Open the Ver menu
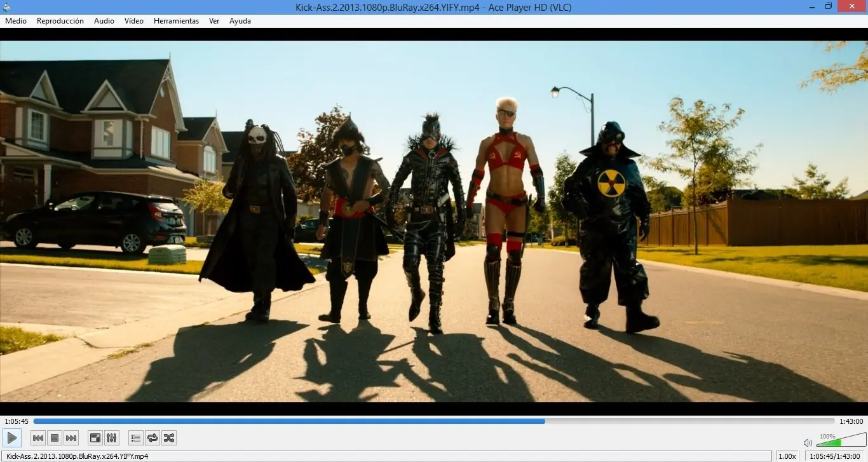868x462 pixels. [x=214, y=21]
